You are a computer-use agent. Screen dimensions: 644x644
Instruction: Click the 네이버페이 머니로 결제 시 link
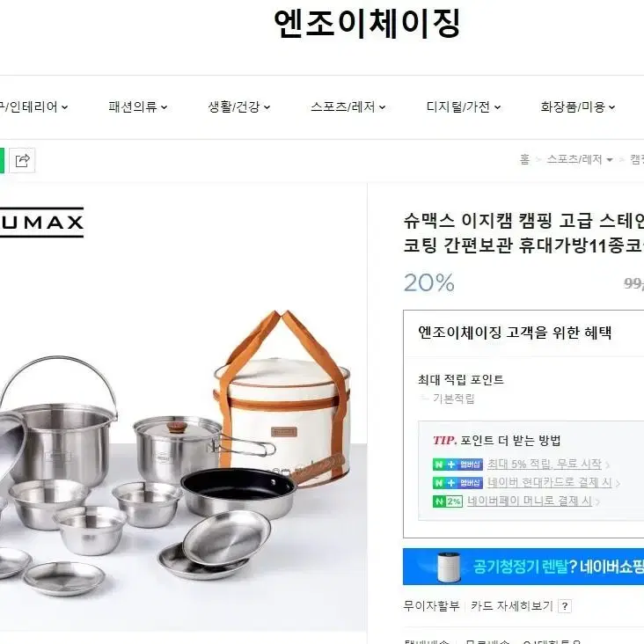point(530,501)
